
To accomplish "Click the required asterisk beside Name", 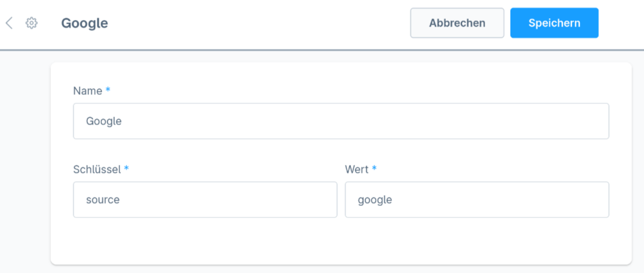I will point(108,90).
